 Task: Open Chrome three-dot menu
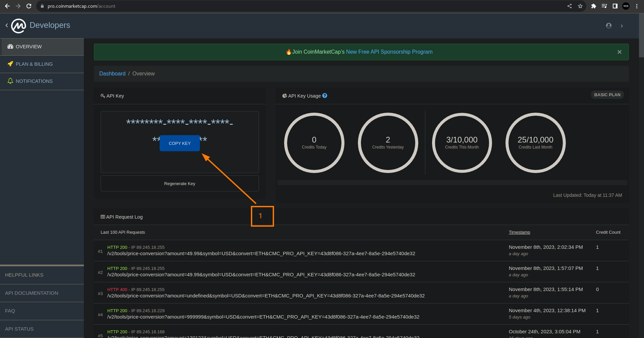637,6
